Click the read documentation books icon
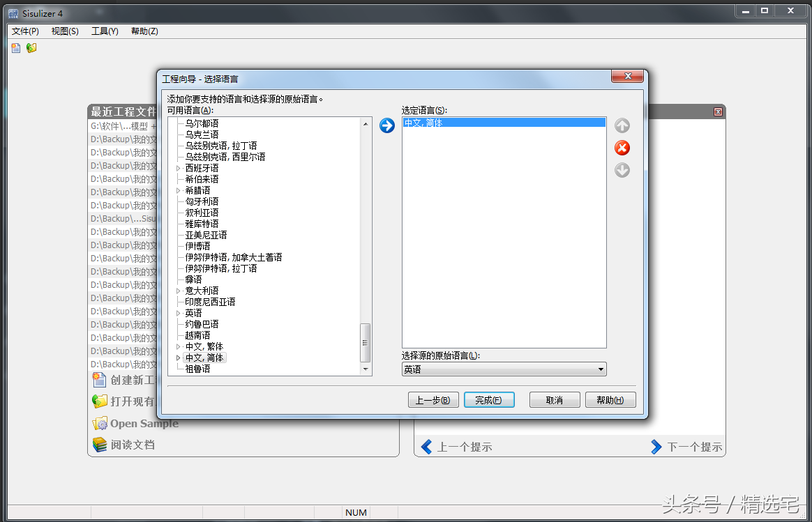This screenshot has width=812, height=522. (x=100, y=445)
